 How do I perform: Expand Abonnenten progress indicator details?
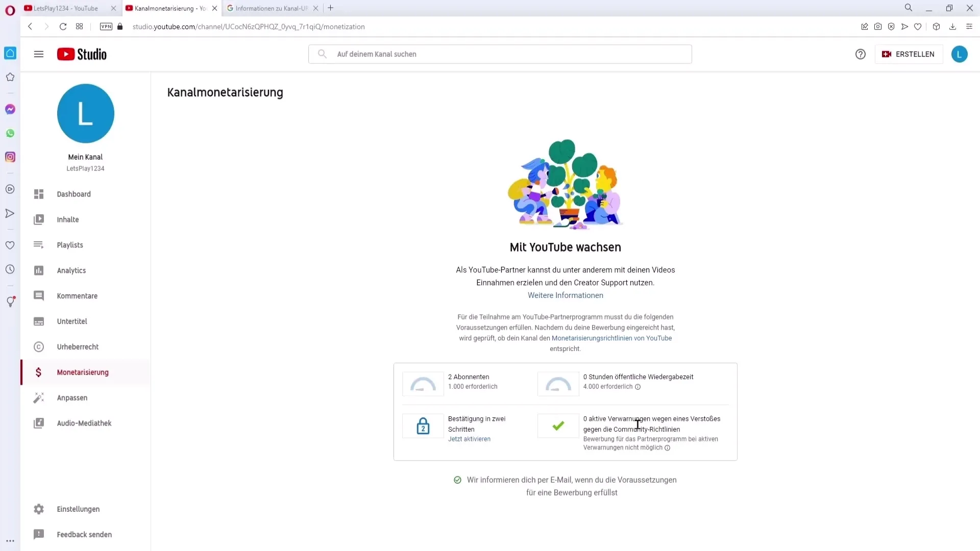point(422,382)
